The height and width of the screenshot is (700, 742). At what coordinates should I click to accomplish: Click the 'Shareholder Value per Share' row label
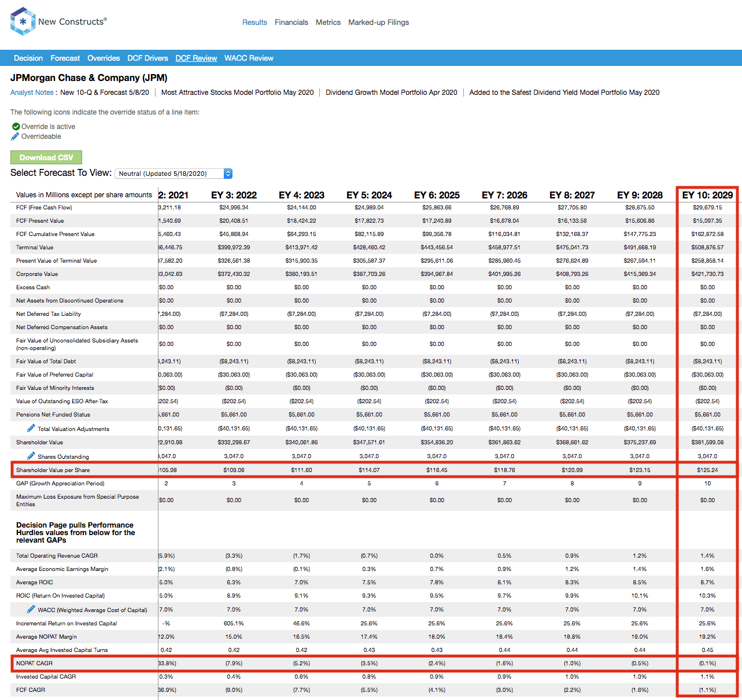click(x=53, y=470)
